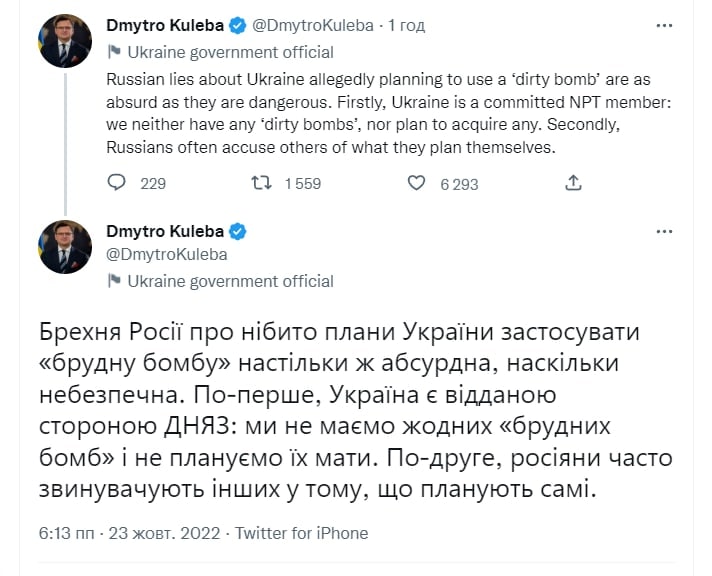This screenshot has height=576, width=712.
Task: Click the Dmytro Kuleba name in the top tweet
Action: click(166, 24)
